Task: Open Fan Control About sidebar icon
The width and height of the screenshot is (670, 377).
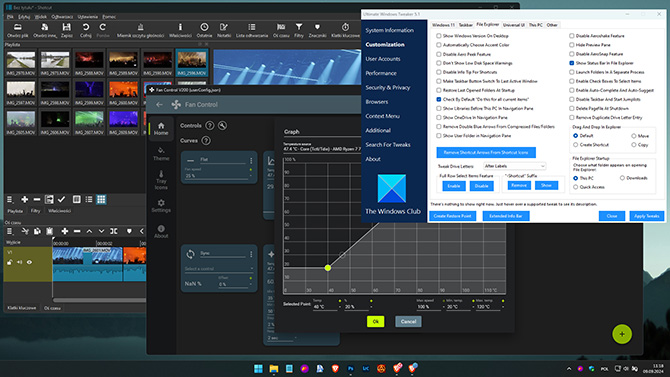Action: click(161, 232)
